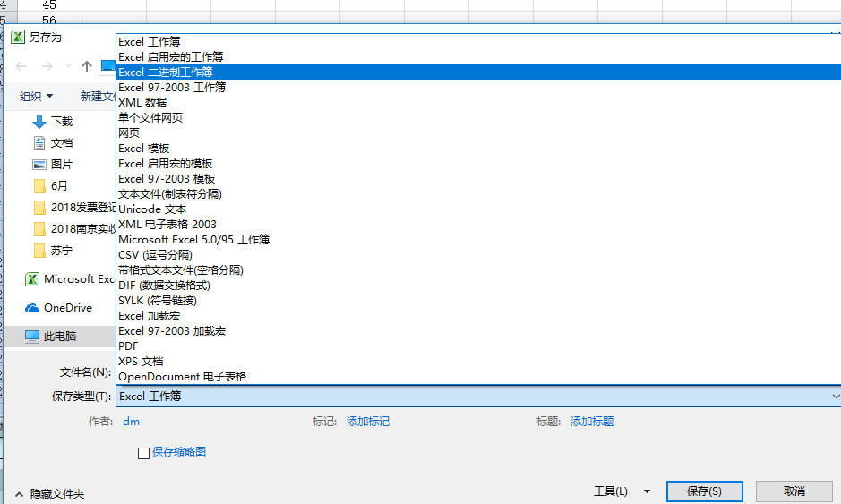Open the 2018南京实收 folder
This screenshot has height=504, width=841.
74,229
